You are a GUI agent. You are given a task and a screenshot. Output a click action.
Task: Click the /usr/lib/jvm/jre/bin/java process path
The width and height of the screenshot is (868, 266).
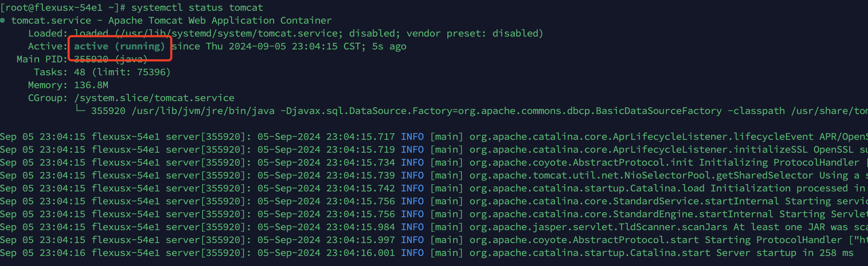pos(203,111)
